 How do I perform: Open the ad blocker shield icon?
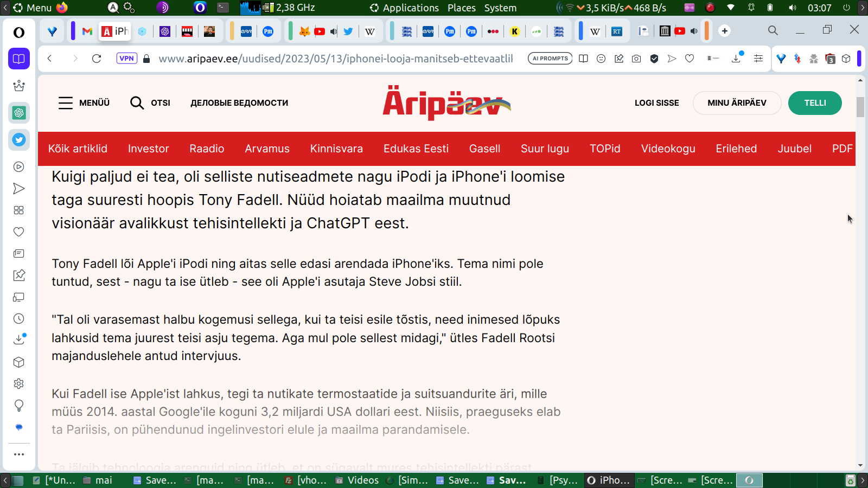pyautogui.click(x=654, y=59)
